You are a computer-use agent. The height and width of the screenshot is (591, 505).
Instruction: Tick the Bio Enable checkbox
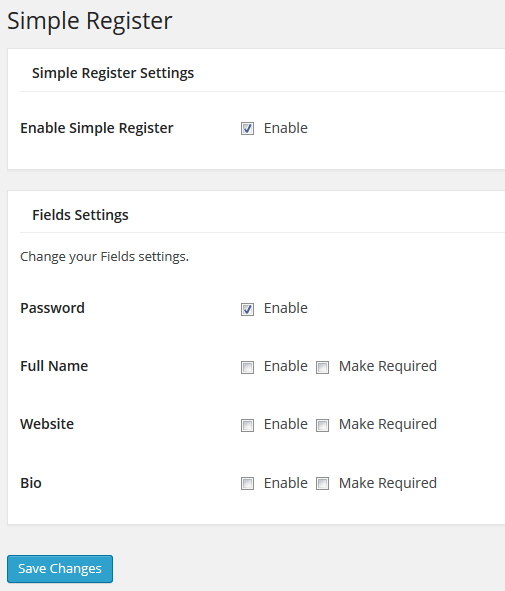[x=247, y=483]
